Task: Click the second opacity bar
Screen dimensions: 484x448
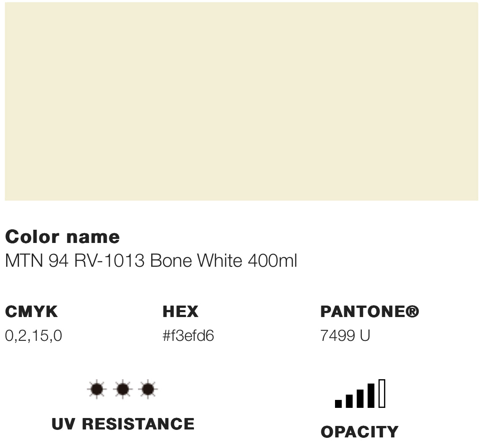Action: (350, 400)
